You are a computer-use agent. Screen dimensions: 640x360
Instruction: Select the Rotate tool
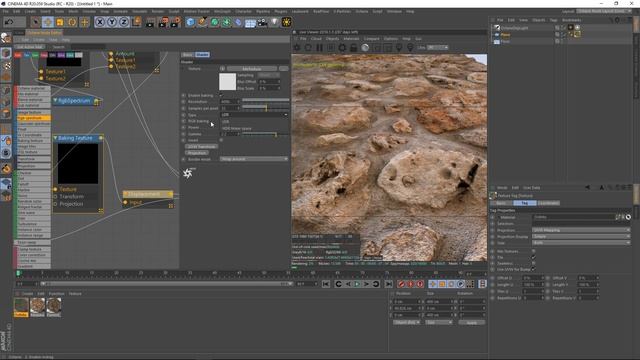tap(72, 22)
